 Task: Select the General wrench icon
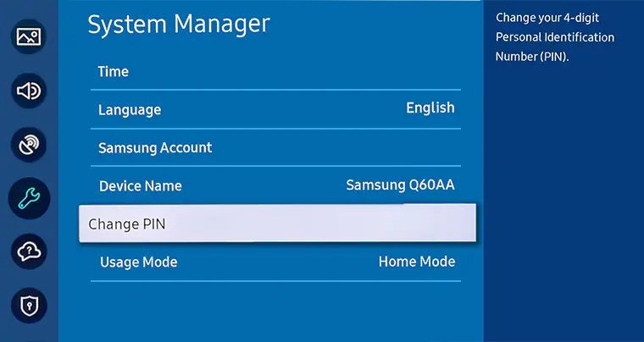pos(29,198)
